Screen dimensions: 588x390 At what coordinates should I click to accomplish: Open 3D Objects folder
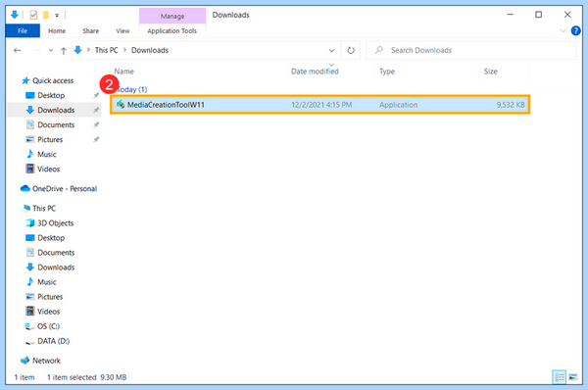coord(55,223)
